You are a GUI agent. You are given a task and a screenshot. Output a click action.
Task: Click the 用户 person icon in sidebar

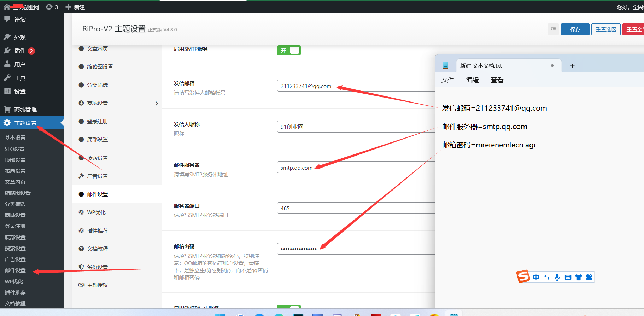click(x=7, y=64)
